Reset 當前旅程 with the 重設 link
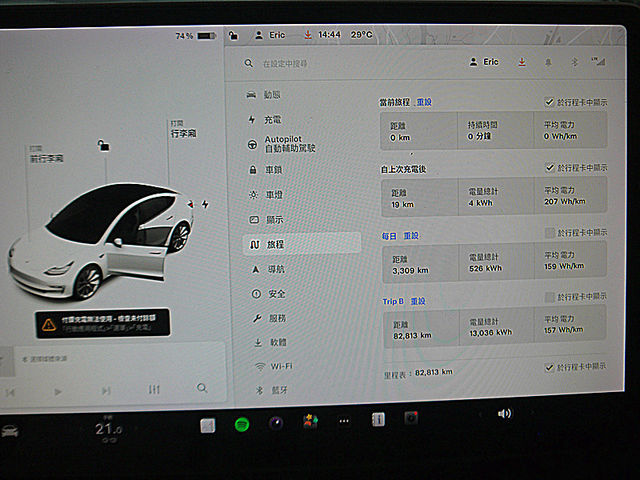Screen dimensions: 640x480 tap(424, 102)
